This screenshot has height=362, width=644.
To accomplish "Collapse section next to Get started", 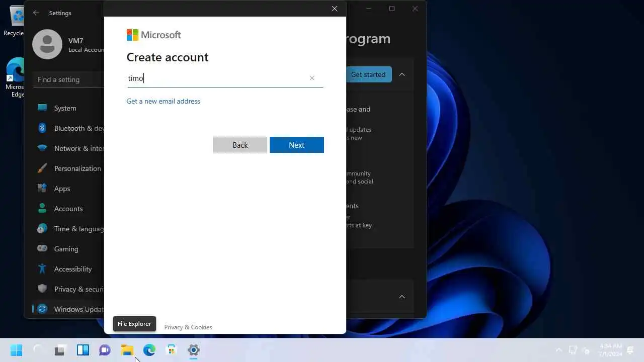I will 402,74.
